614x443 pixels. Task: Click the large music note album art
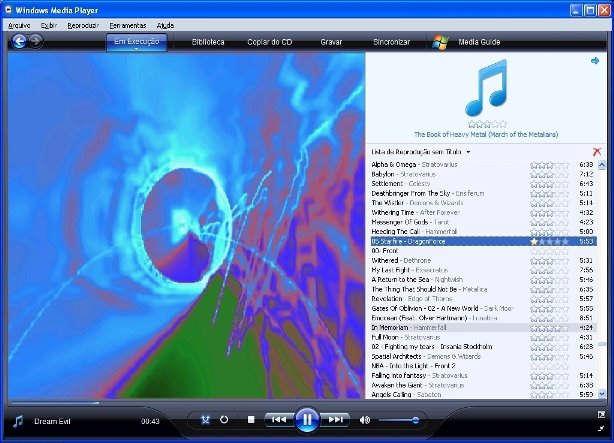coord(486,87)
